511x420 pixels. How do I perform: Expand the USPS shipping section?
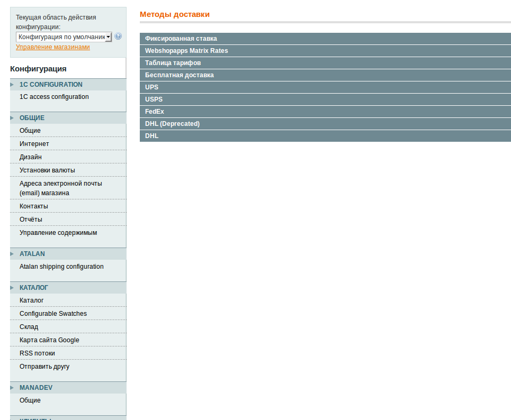pyautogui.click(x=325, y=99)
